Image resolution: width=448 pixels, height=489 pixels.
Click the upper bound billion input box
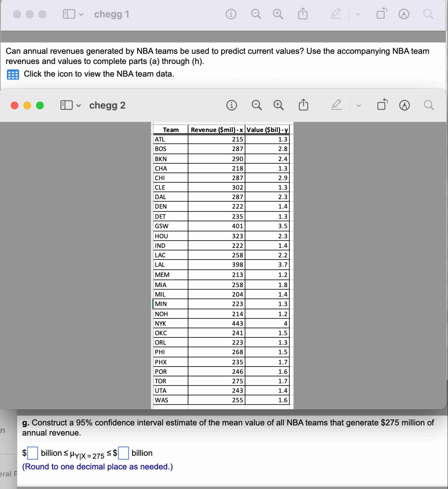pyautogui.click(x=123, y=453)
